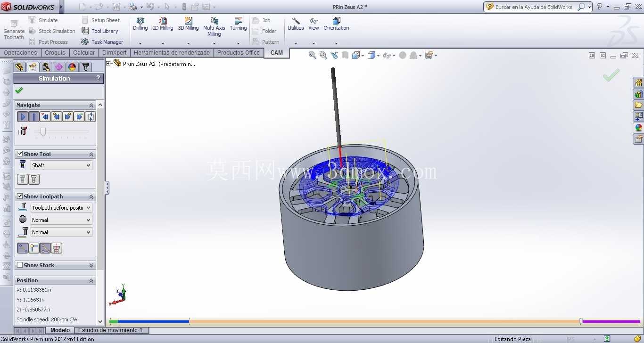Open the Productos Office tab

238,53
